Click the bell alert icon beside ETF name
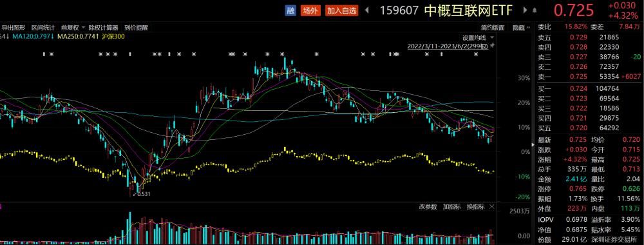The image size is (644, 245). 535,11
